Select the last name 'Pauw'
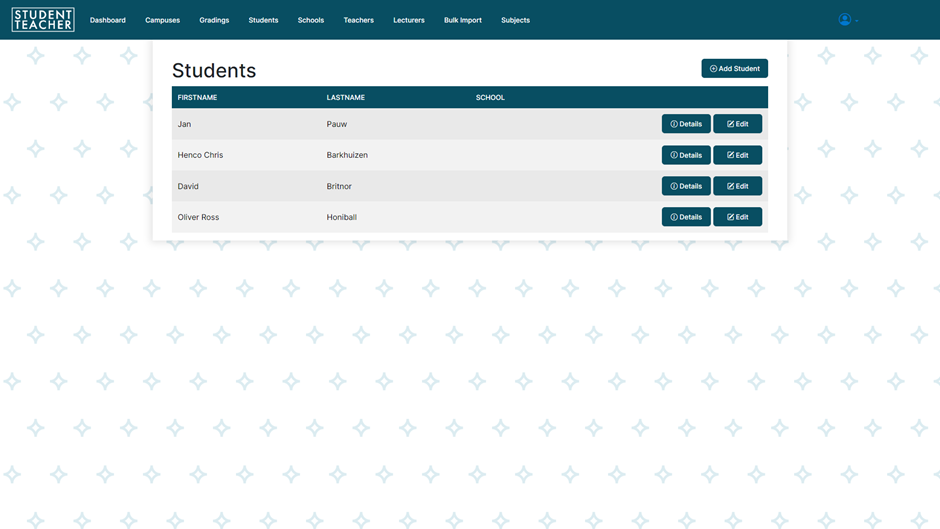940x529 pixels. [x=336, y=124]
